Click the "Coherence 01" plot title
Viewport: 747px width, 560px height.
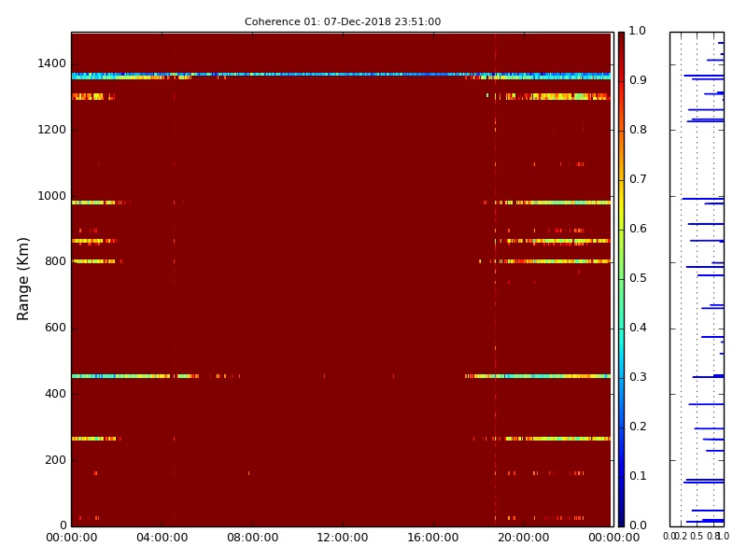tap(342, 21)
